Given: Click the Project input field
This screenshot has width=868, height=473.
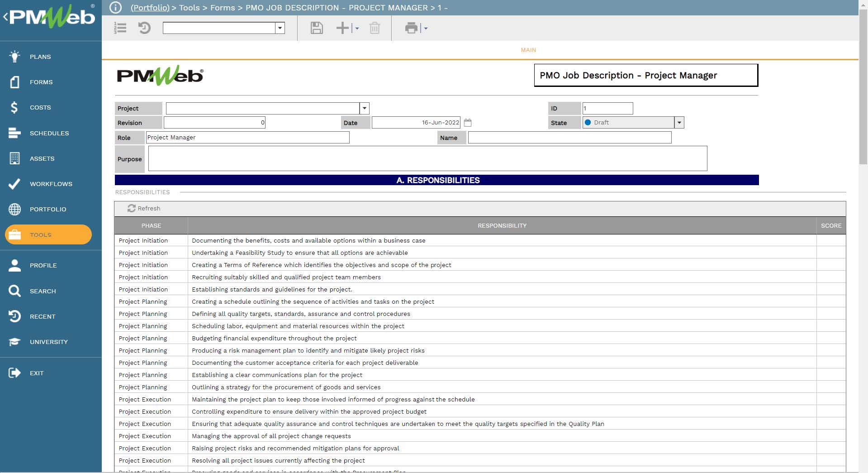Looking at the screenshot, I should (x=263, y=108).
